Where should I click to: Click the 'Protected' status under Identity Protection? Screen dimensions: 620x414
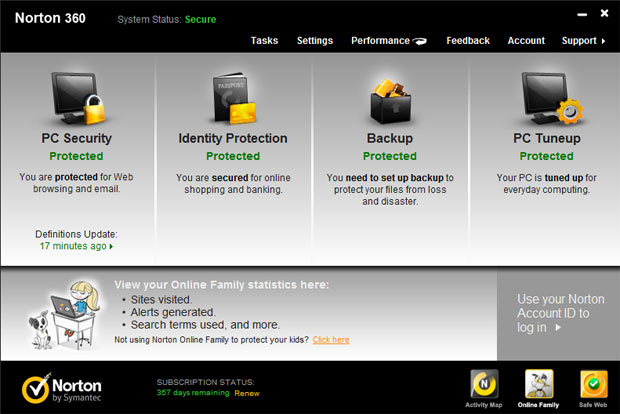[x=233, y=156]
